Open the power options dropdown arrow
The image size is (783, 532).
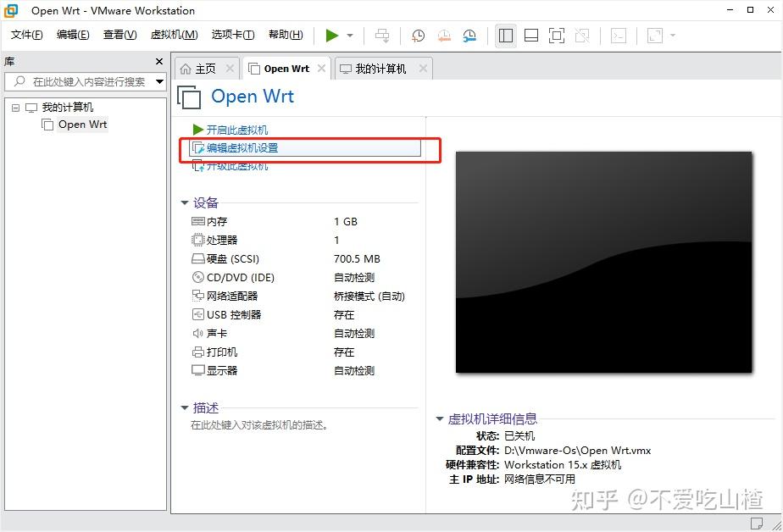[350, 36]
